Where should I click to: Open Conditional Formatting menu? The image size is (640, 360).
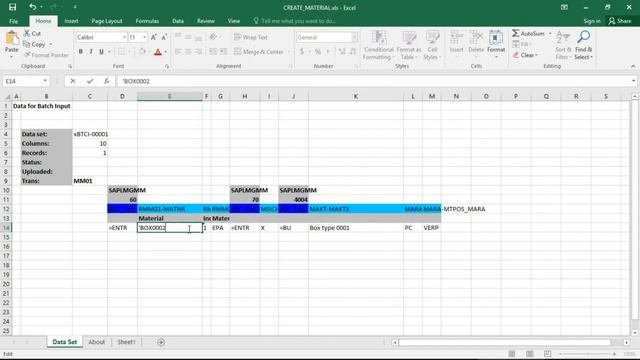click(379, 45)
